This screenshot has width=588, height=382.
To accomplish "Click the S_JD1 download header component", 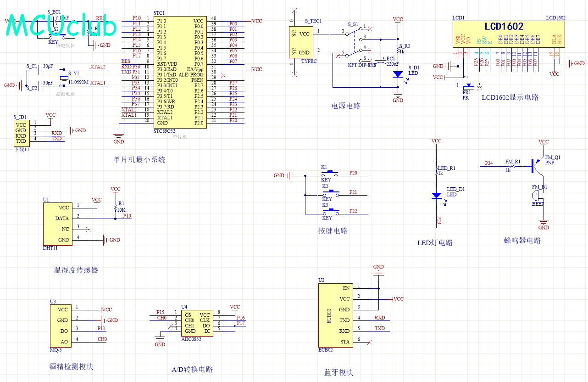I will (x=21, y=133).
